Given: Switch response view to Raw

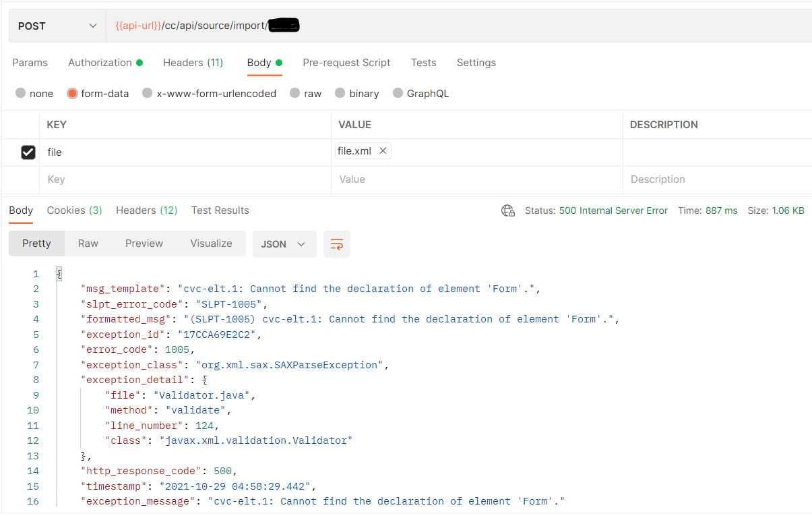Looking at the screenshot, I should [88, 243].
